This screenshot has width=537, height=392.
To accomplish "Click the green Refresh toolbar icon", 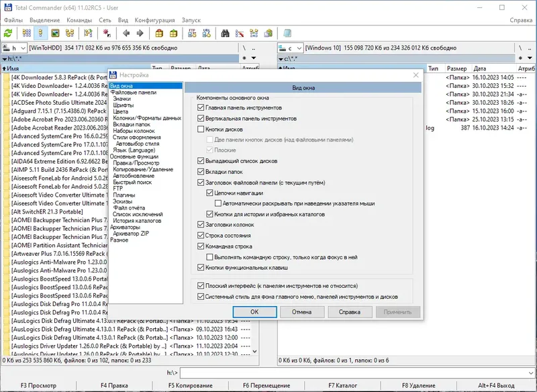I will point(8,33).
